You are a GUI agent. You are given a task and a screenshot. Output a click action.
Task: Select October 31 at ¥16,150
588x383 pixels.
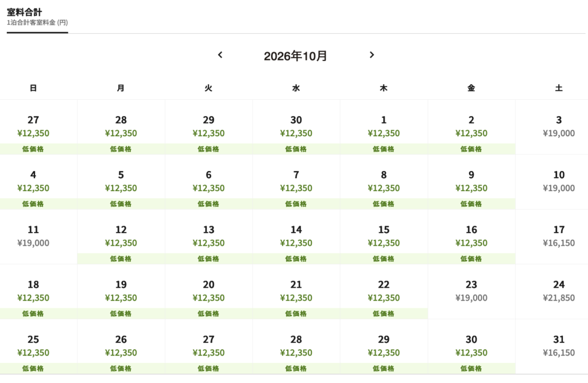click(x=558, y=346)
